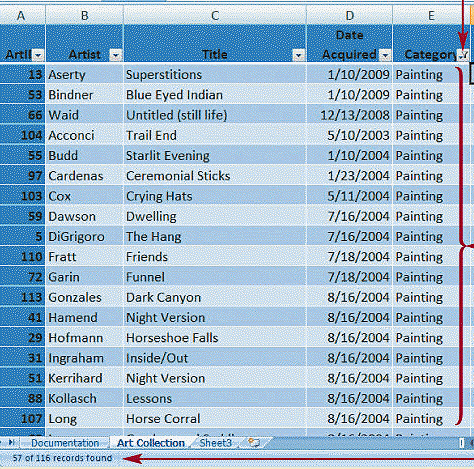Select column E header
The image size is (474, 469).
pyautogui.click(x=431, y=15)
